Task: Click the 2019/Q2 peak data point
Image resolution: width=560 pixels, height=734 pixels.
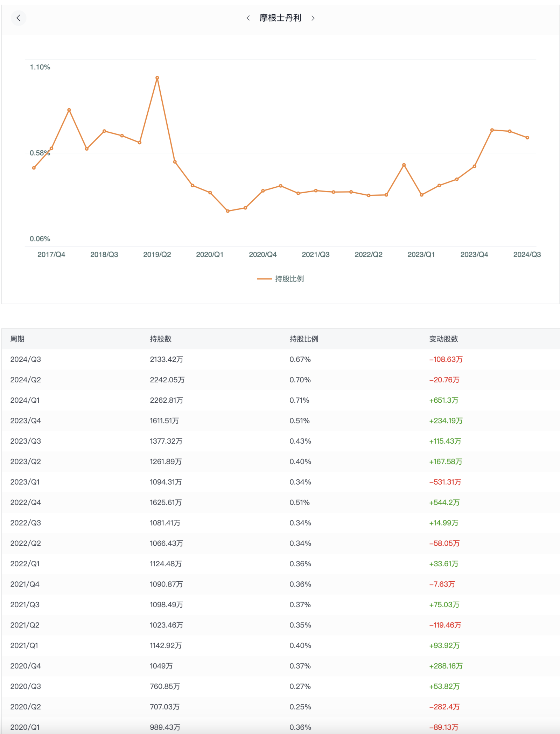Action: [x=157, y=78]
